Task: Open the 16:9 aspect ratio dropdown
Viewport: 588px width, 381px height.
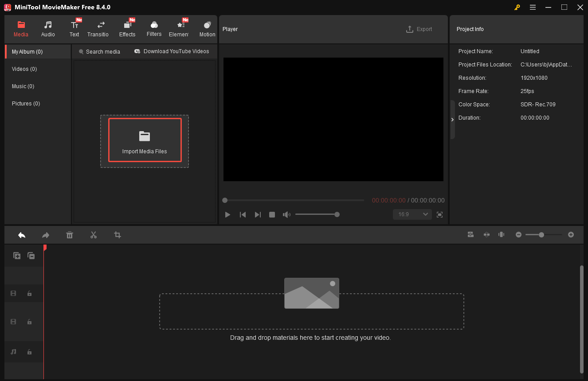Action: 412,214
